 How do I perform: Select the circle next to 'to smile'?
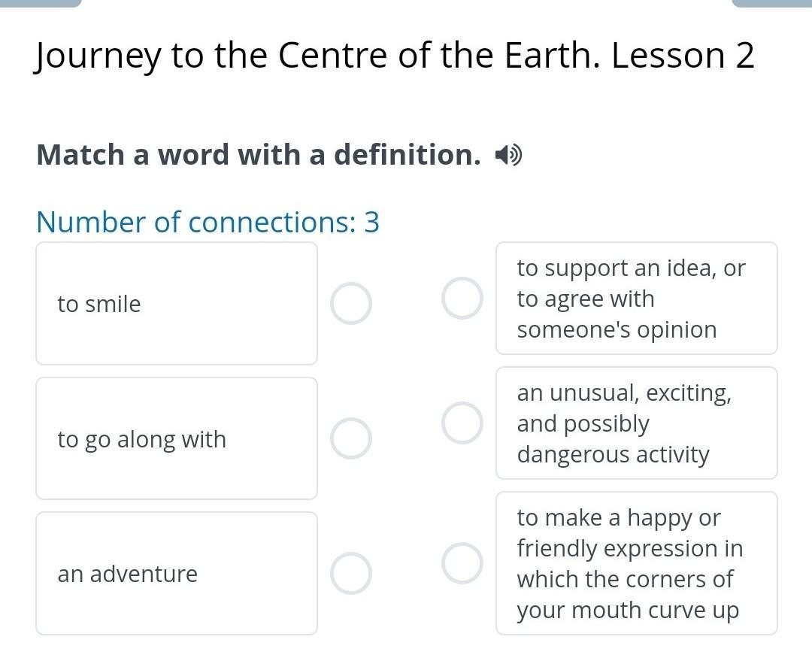coord(351,304)
